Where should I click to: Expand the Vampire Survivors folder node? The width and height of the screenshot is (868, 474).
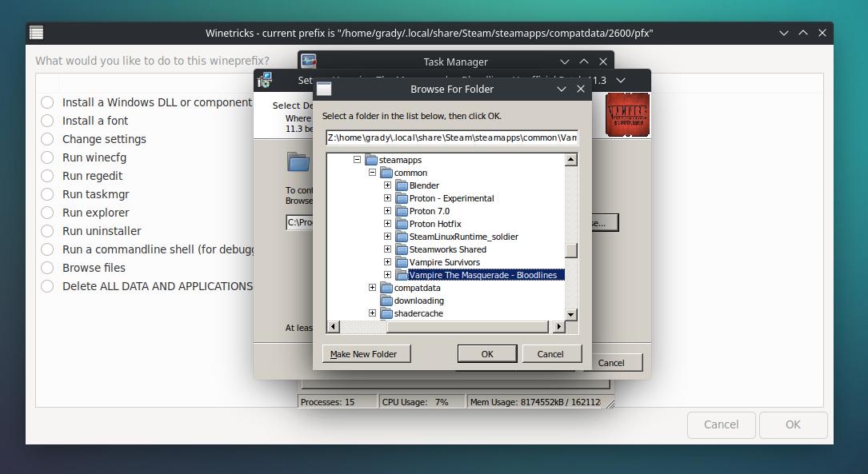[x=387, y=261]
